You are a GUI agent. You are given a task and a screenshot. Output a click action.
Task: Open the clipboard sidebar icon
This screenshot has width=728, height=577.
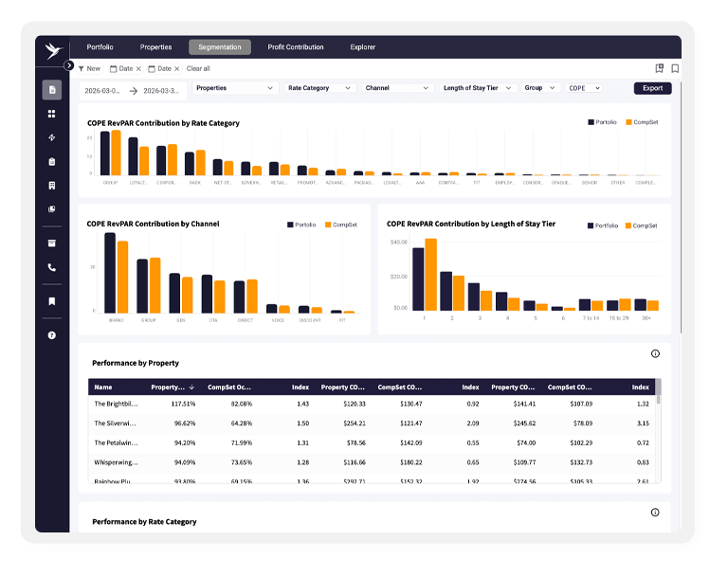[52, 162]
